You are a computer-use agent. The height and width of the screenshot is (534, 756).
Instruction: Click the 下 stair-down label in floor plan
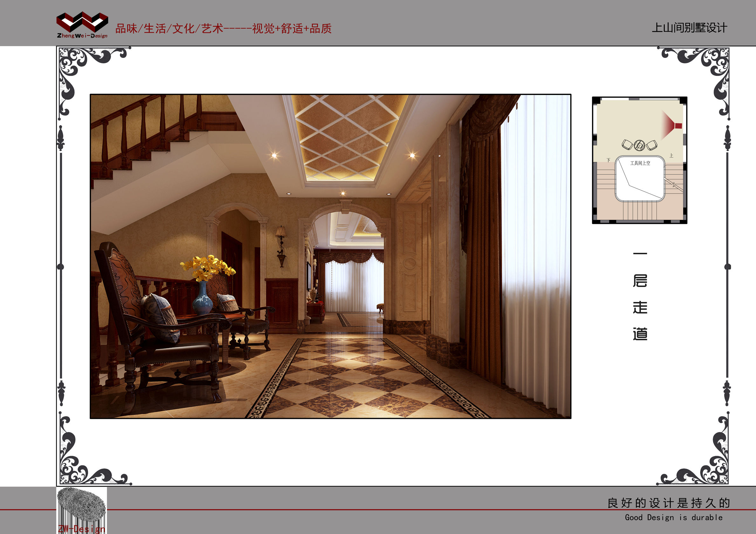tap(608, 160)
